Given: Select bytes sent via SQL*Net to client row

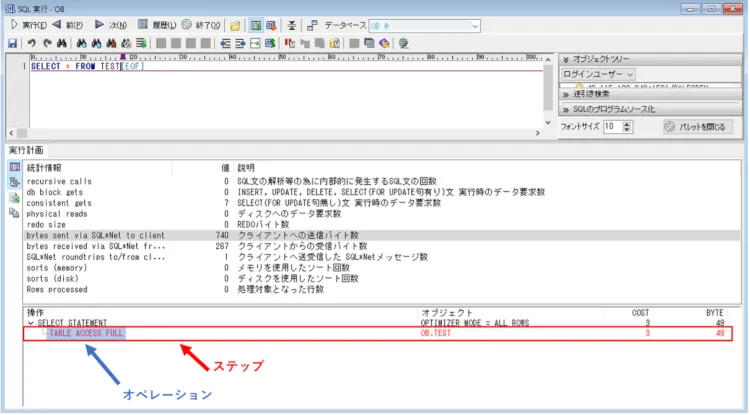Looking at the screenshot, I should [x=382, y=235].
